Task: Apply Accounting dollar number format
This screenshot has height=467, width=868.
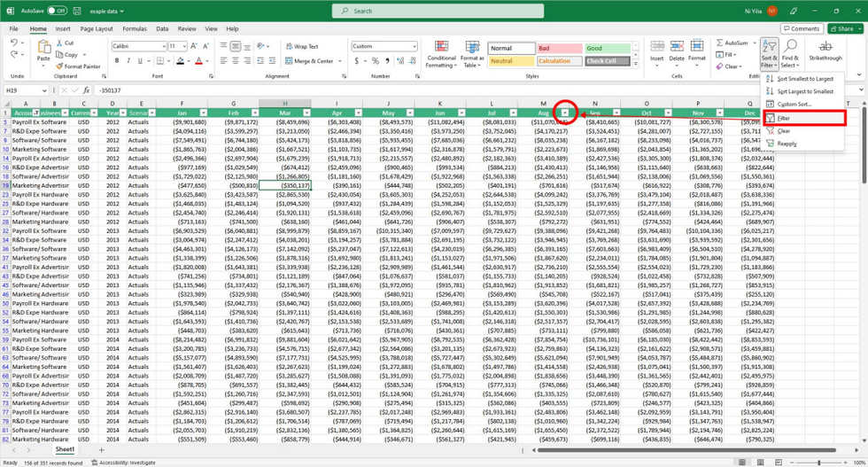Action: [356, 61]
